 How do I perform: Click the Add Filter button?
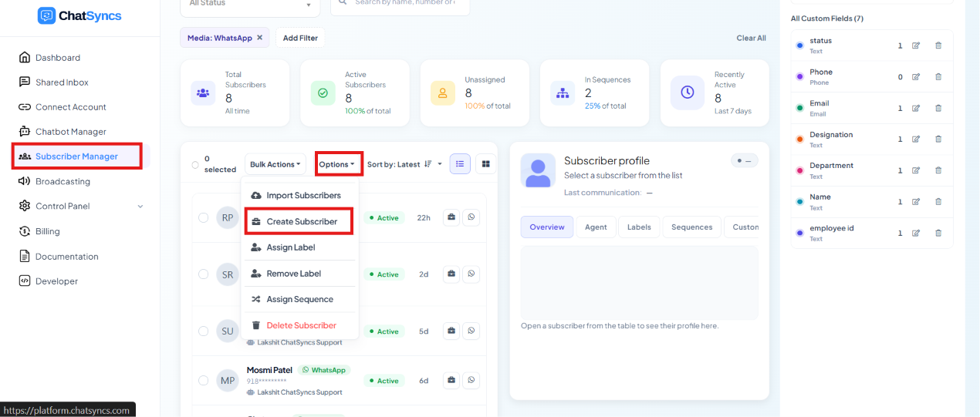click(x=300, y=38)
